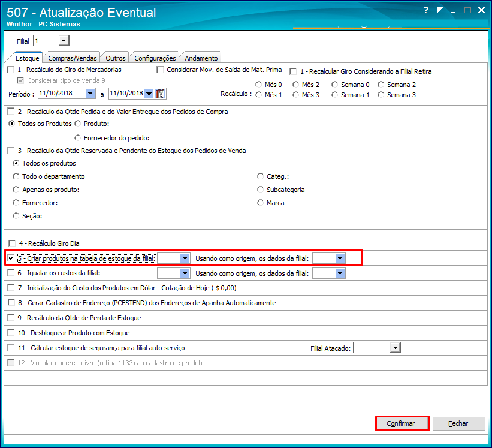Select the Produto: radio under option 2
Screen dimensions: 492x448
pyautogui.click(x=77, y=124)
